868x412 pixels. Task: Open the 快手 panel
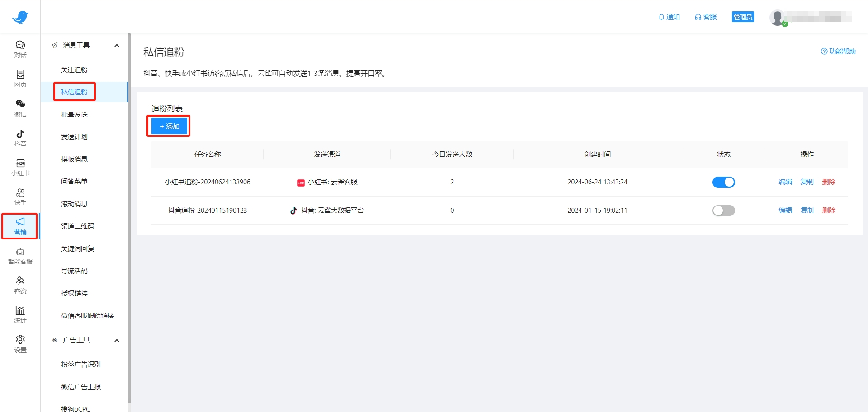(20, 196)
